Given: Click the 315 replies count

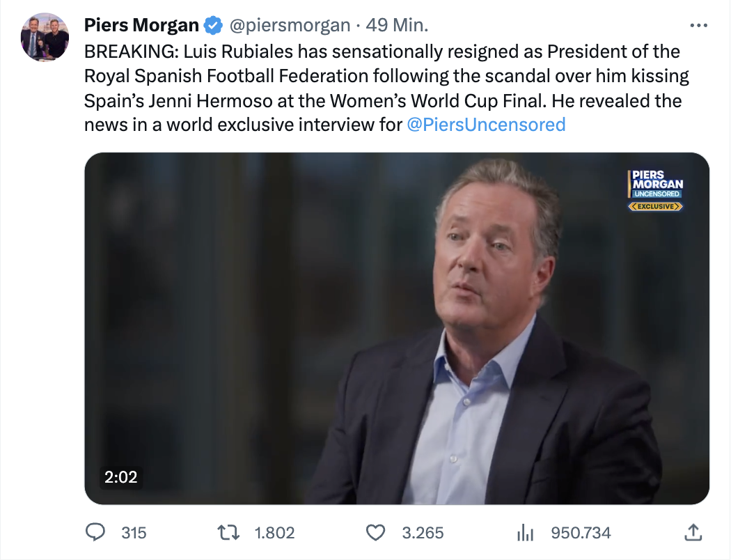Looking at the screenshot, I should pyautogui.click(x=134, y=533).
